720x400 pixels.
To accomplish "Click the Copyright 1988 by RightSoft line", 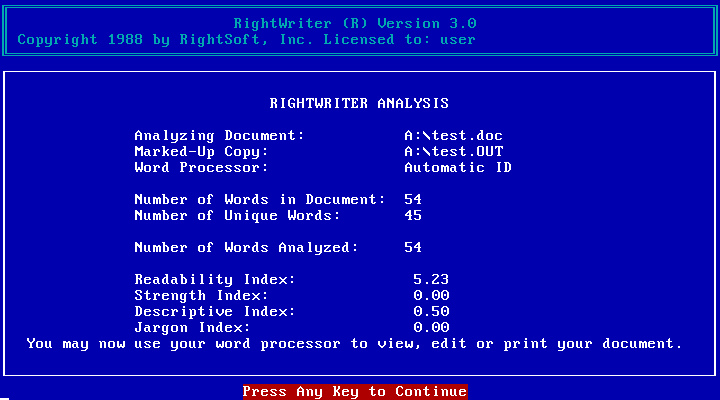I will pos(246,40).
